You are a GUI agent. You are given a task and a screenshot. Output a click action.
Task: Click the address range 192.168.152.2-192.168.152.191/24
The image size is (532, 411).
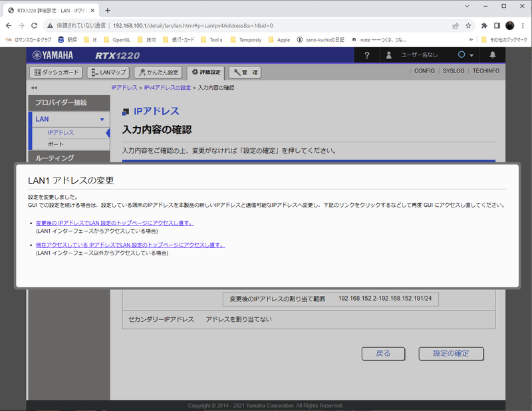pos(385,299)
